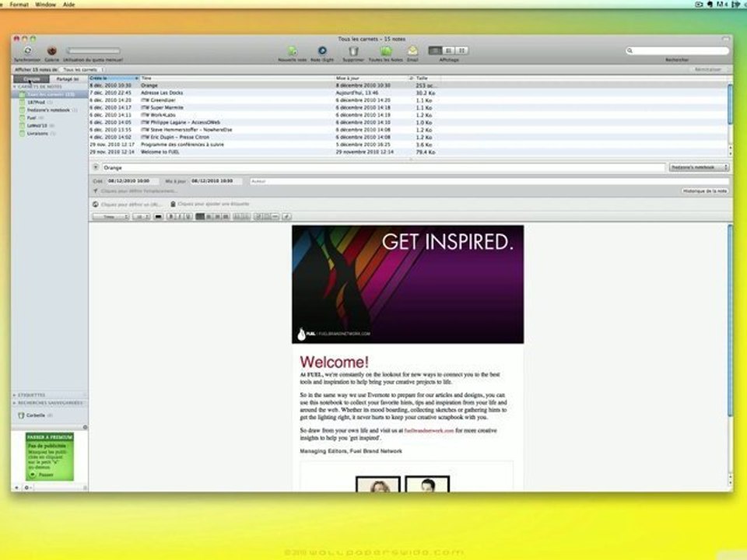Open the font family dropdown

coord(110,217)
